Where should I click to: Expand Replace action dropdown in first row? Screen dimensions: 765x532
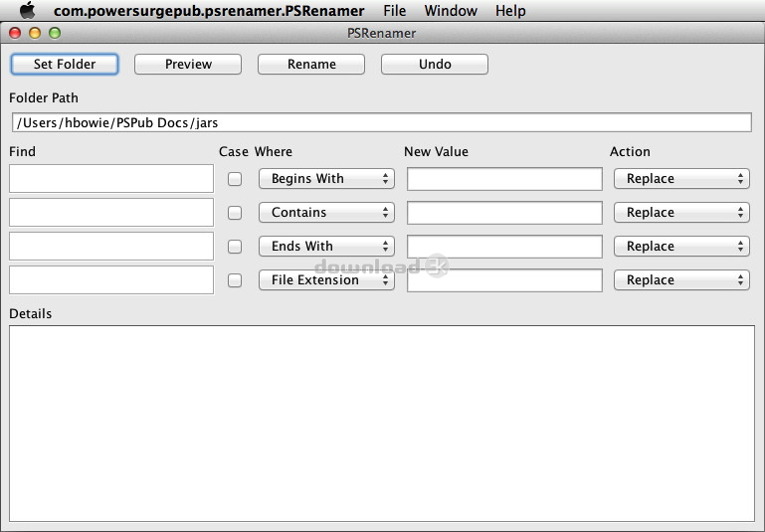(x=681, y=179)
